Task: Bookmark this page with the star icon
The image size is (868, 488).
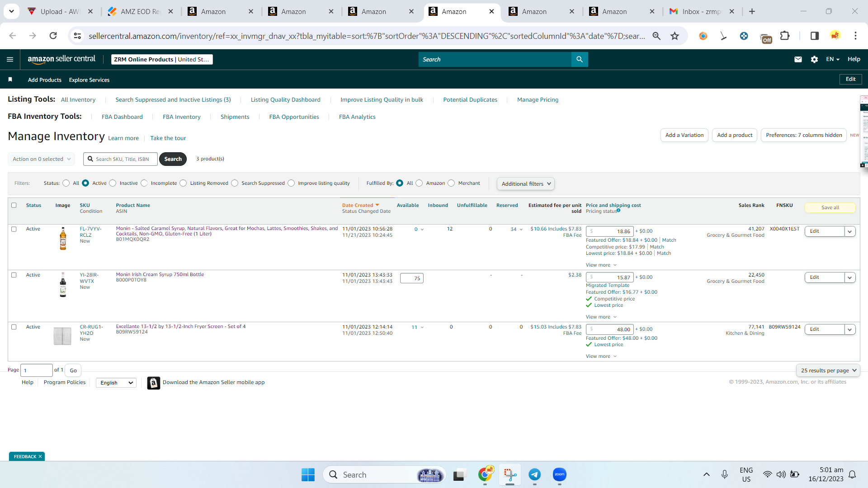Action: 675,36
